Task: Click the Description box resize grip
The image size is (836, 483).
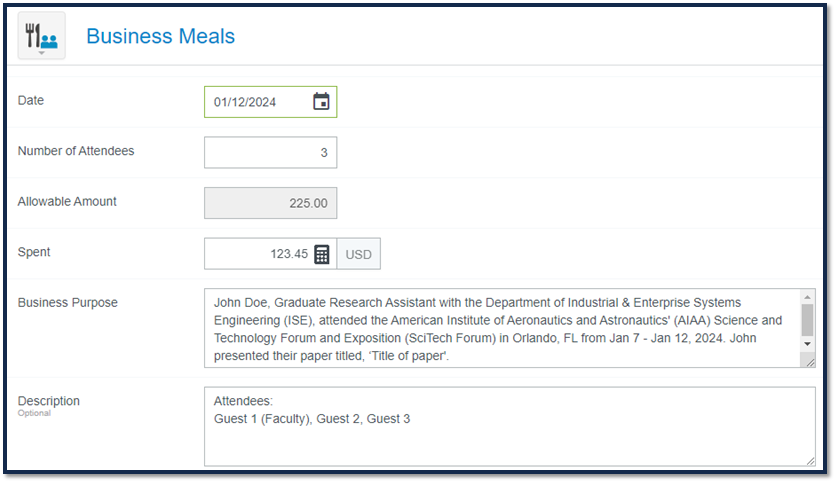Action: (810, 461)
